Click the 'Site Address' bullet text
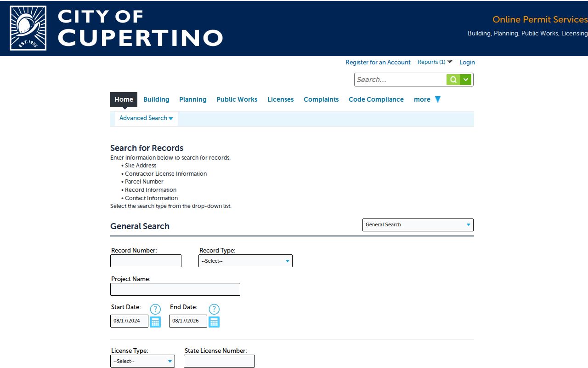The image size is (588, 368). point(141,166)
